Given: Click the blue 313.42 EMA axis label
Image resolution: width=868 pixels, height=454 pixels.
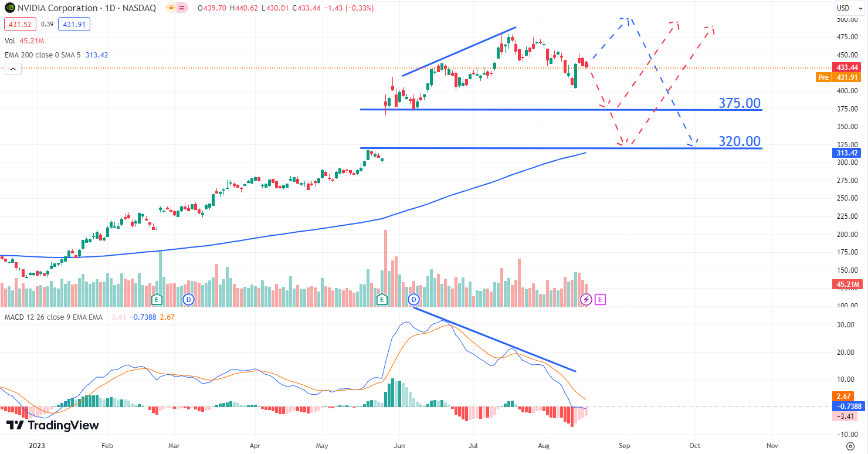Looking at the screenshot, I should click(x=847, y=153).
